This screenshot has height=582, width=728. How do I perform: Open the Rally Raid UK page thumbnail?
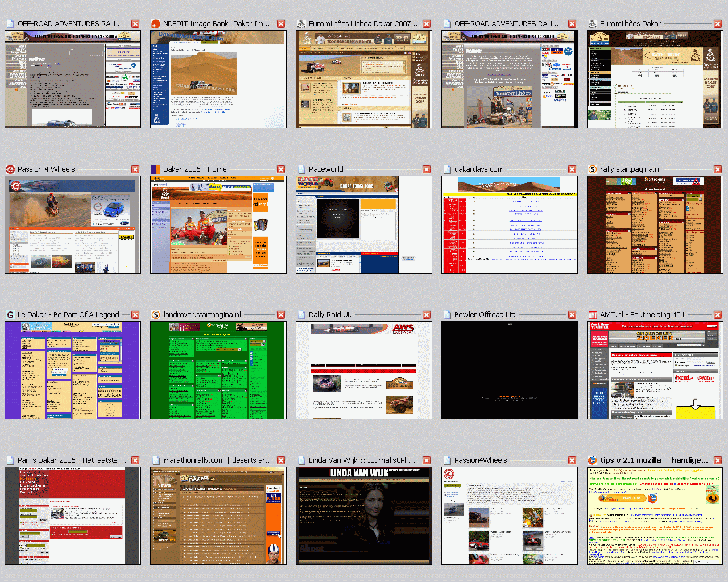(x=364, y=371)
